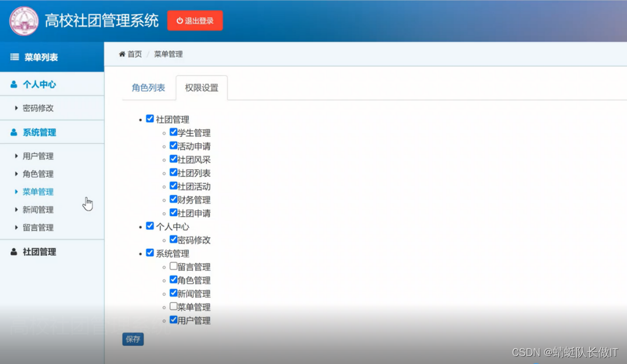Enable the 留言管理 permission checkbox

click(x=173, y=266)
